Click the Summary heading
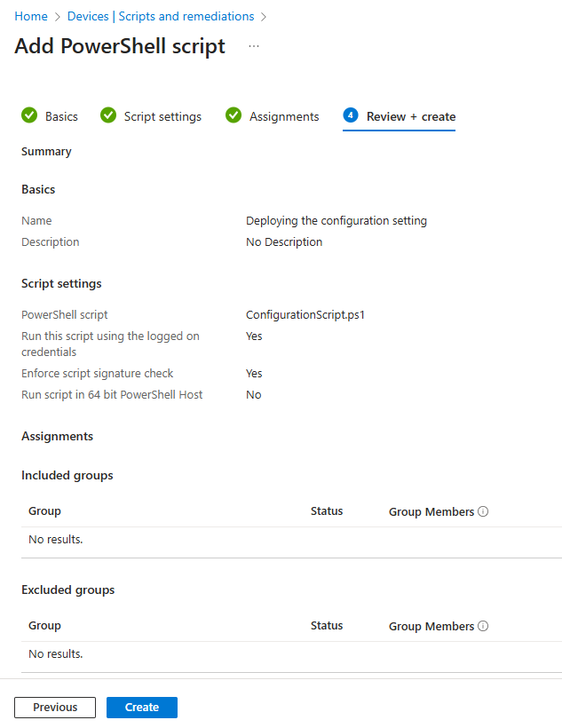Screen dimensions: 562x728 click(46, 152)
